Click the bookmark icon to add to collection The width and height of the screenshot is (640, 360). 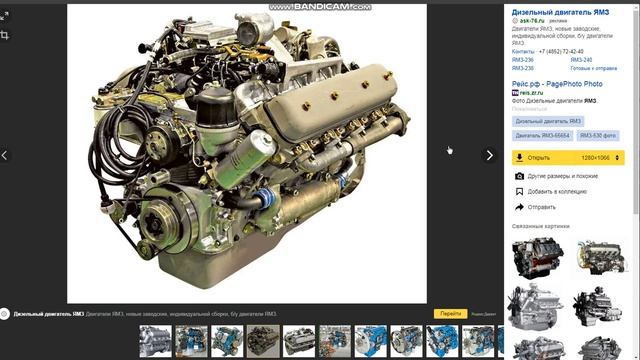coord(519,191)
